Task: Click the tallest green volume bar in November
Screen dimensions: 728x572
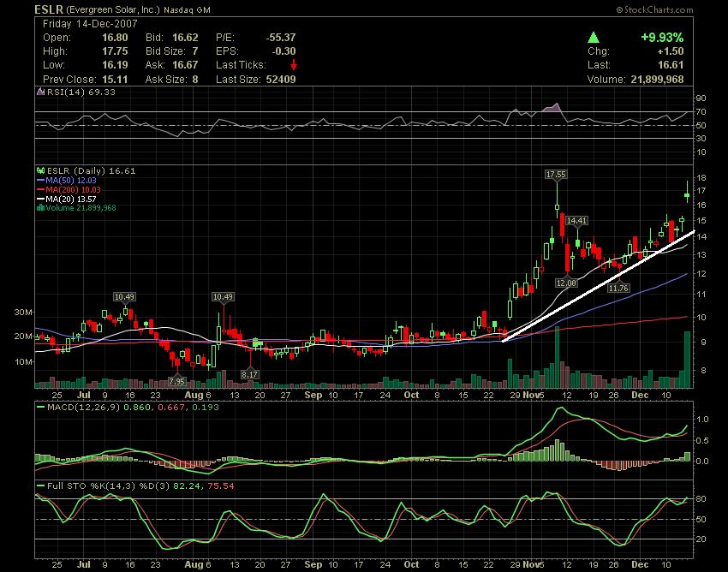Action: (558, 357)
